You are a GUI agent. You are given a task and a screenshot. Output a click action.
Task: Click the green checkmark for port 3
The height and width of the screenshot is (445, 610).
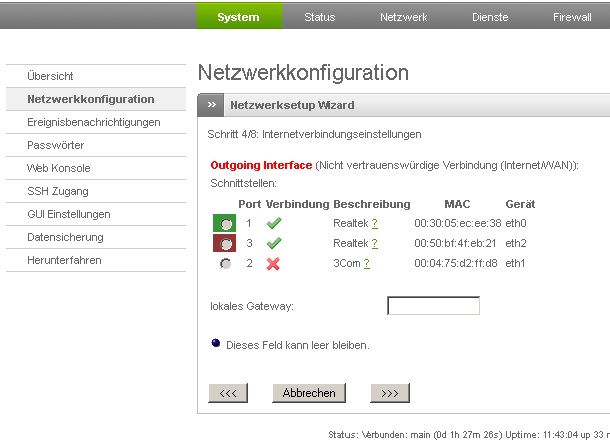pyautogui.click(x=274, y=243)
